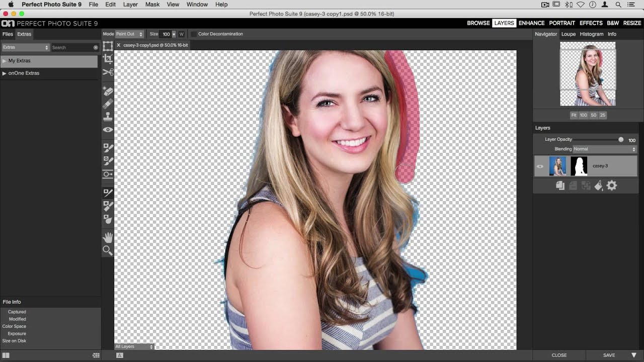Click the left panel toggle icon at bottom-left
Image resolution: width=644 pixels, height=362 pixels.
point(6,355)
